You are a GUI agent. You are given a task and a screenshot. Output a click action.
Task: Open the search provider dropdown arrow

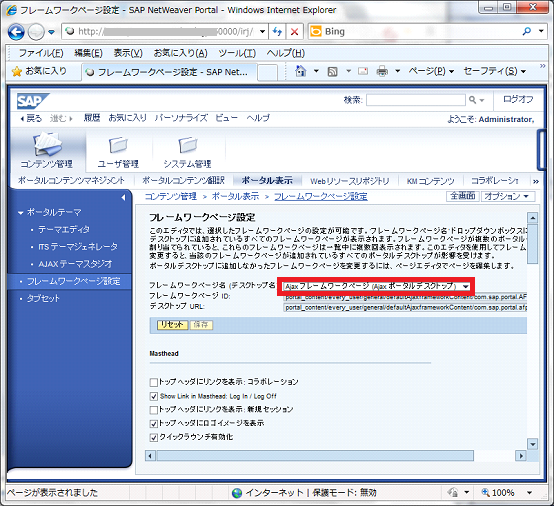[541, 31]
